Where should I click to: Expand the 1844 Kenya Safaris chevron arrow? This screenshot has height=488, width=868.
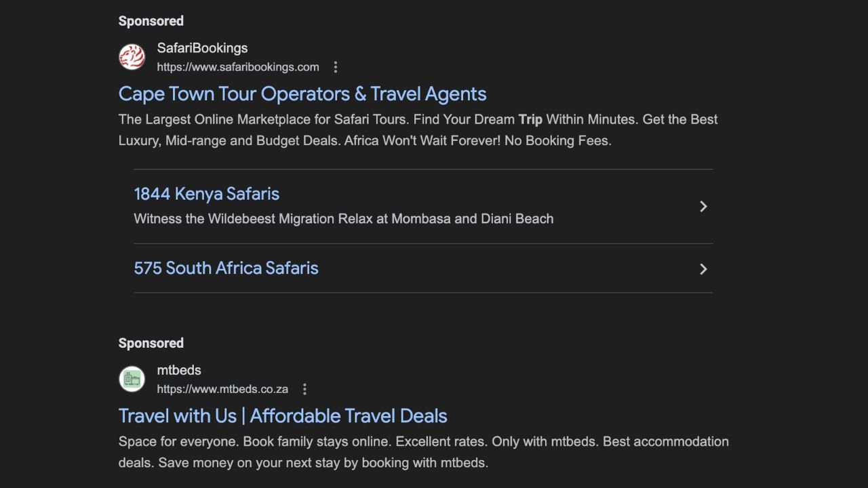(703, 207)
